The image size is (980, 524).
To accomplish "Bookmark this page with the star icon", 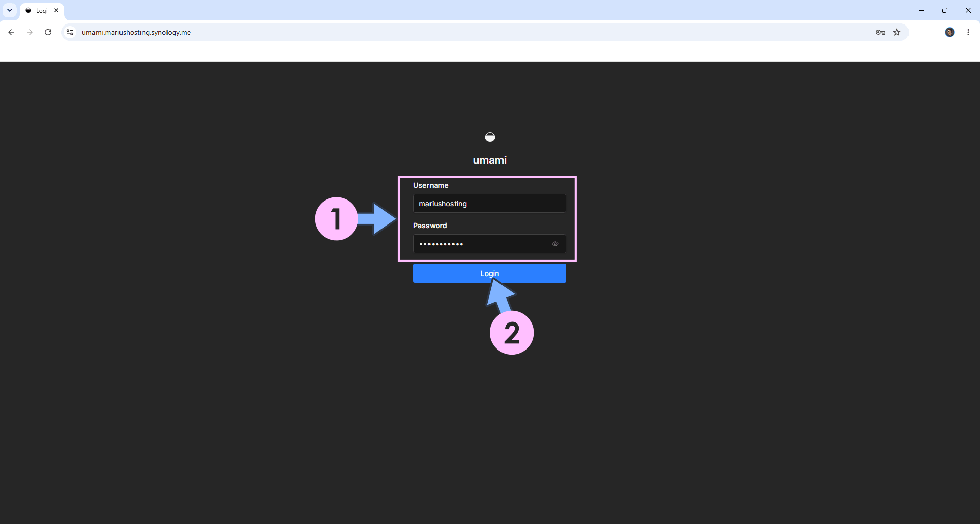I will (897, 32).
